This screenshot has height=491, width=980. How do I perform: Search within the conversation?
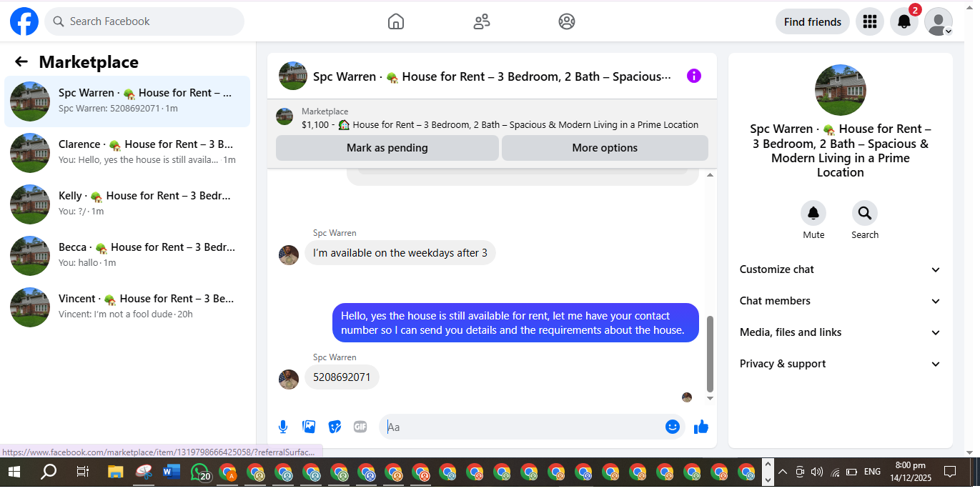click(865, 220)
